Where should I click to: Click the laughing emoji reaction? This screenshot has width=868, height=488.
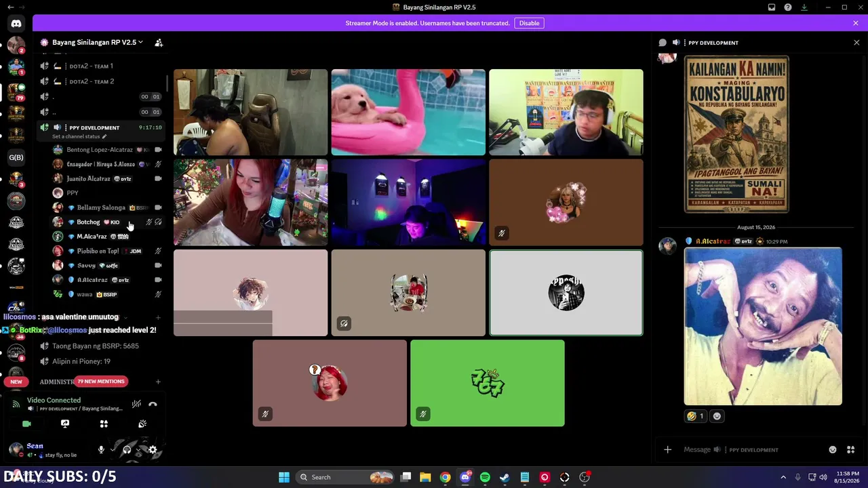pyautogui.click(x=695, y=416)
